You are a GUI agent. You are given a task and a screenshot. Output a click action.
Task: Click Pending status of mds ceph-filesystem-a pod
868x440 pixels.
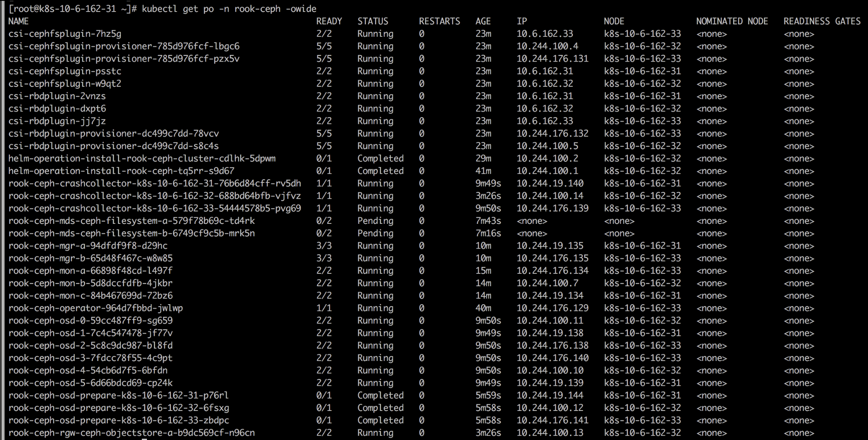375,221
